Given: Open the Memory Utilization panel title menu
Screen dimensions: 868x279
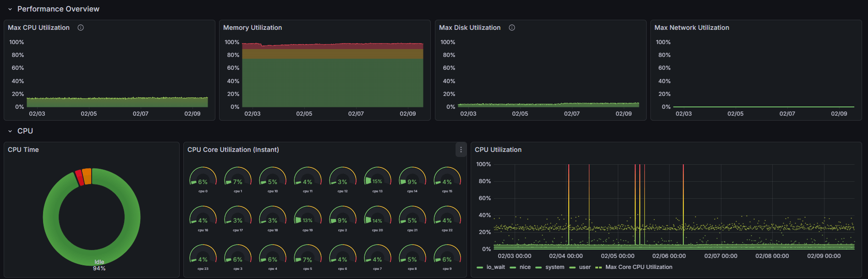Looking at the screenshot, I should coord(253,28).
